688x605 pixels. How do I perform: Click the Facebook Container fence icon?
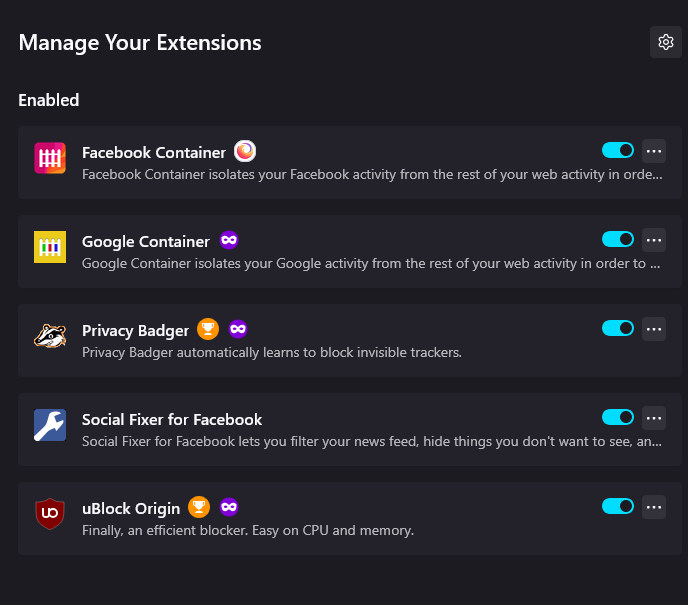tap(50, 158)
